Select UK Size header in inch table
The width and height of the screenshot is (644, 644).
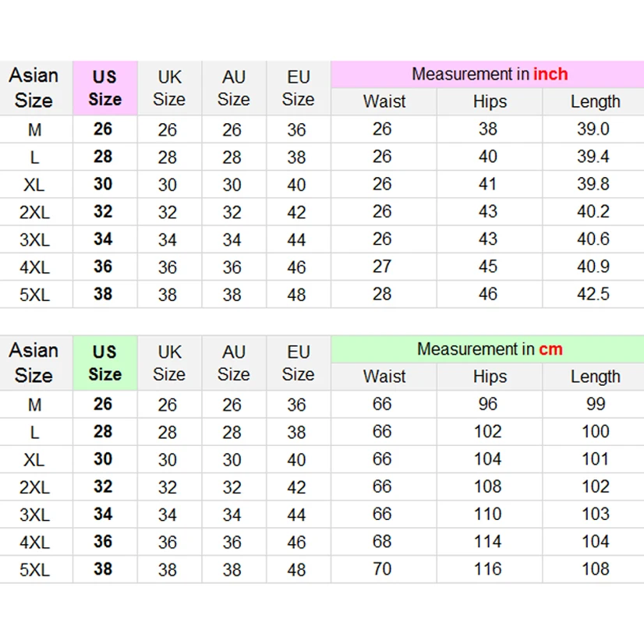pos(168,88)
